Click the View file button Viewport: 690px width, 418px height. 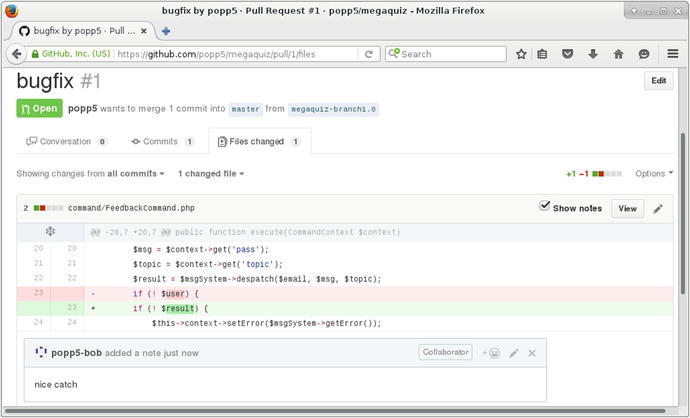click(x=627, y=209)
